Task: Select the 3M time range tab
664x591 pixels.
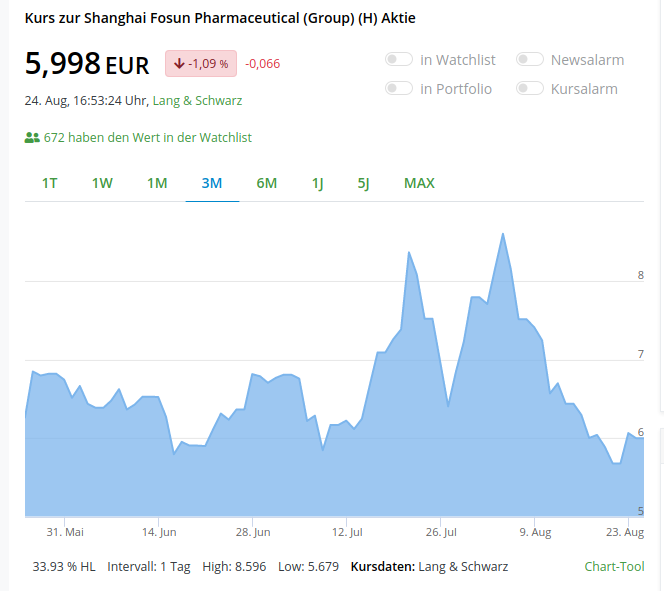Action: [x=212, y=183]
